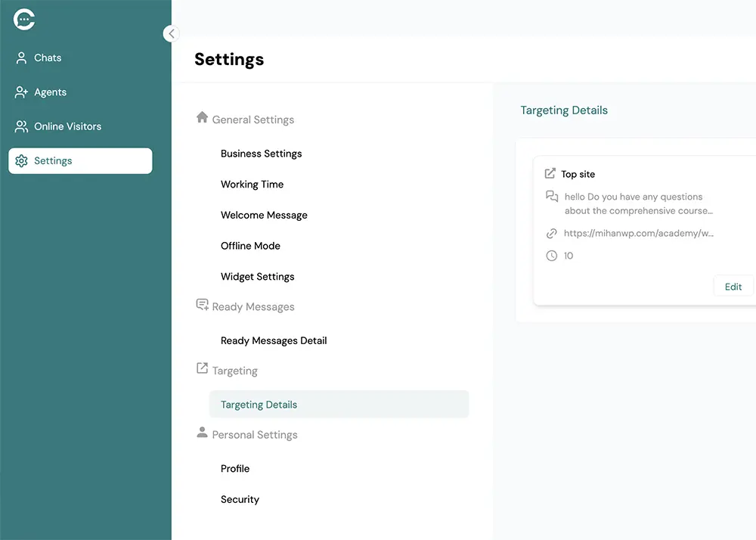
Task: Click the Settings gear icon
Action: pos(21,161)
